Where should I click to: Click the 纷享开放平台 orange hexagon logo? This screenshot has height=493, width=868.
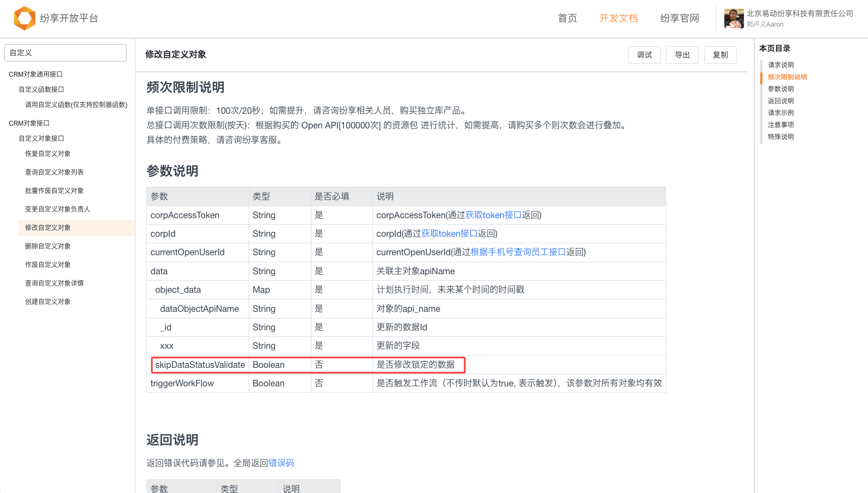[24, 18]
